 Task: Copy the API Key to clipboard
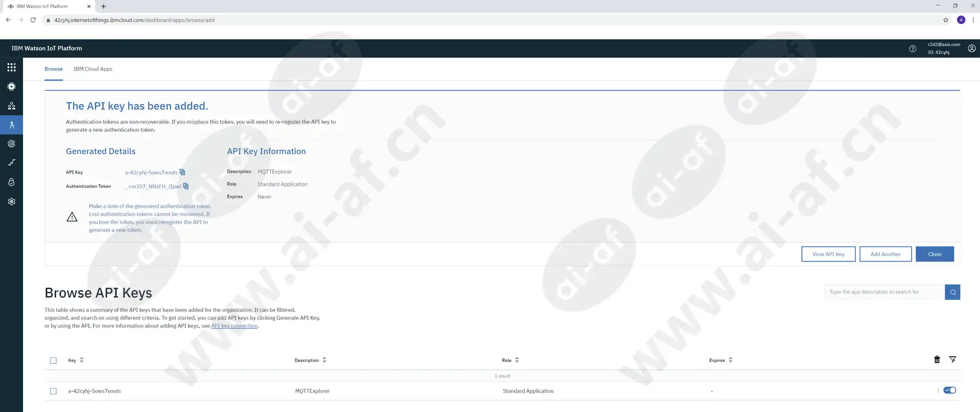[182, 172]
